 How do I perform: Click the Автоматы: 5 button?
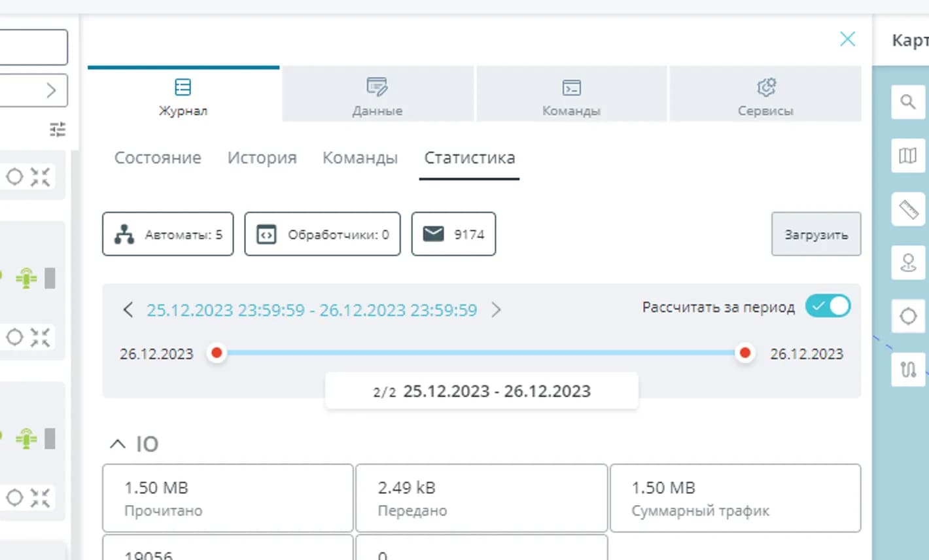coord(168,234)
